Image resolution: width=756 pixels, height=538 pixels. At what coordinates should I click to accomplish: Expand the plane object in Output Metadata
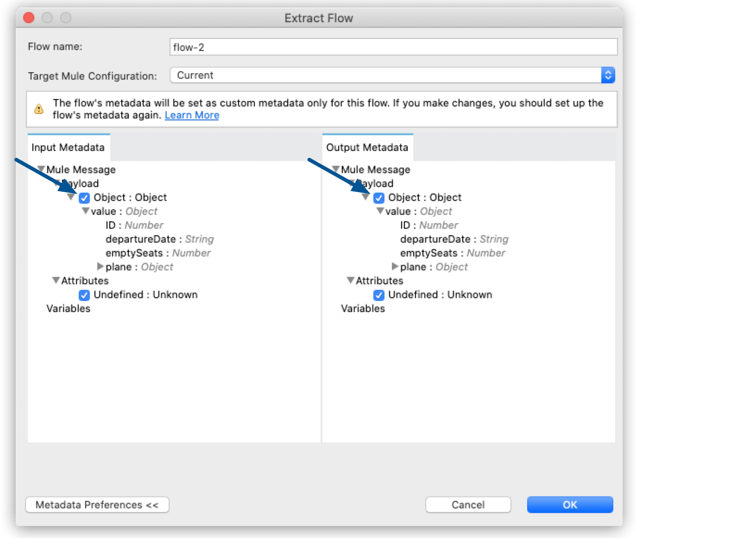[x=394, y=267]
